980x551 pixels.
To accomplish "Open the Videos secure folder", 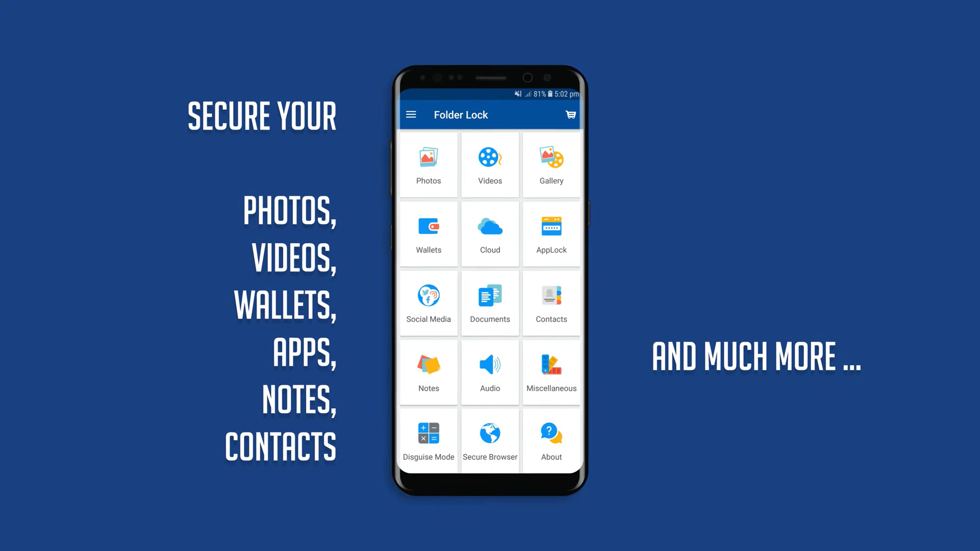I will [490, 163].
